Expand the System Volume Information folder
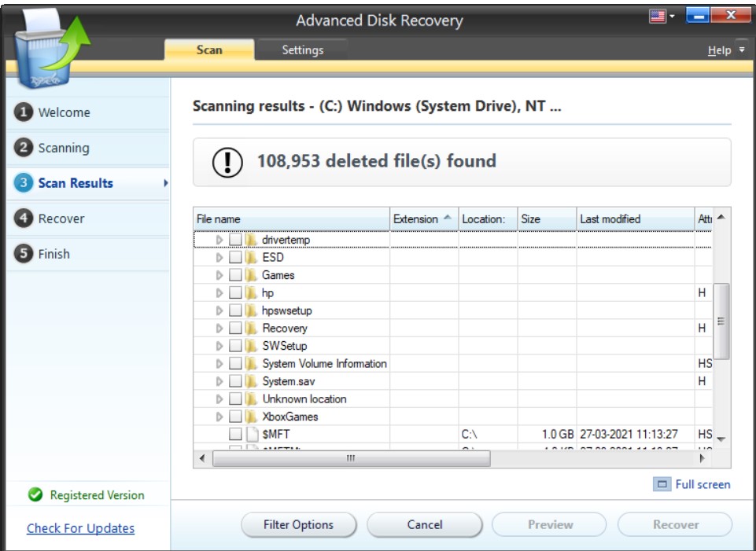 point(219,364)
